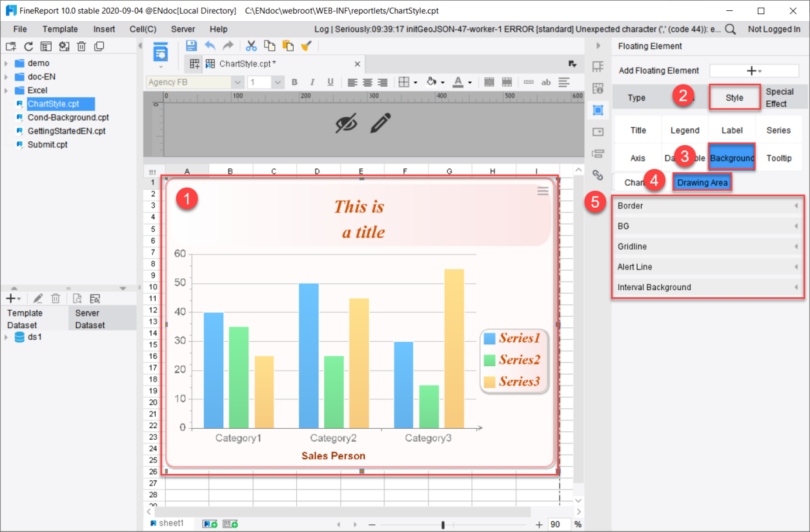Open the Cell(C) menu
The width and height of the screenshot is (810, 532).
click(x=143, y=29)
